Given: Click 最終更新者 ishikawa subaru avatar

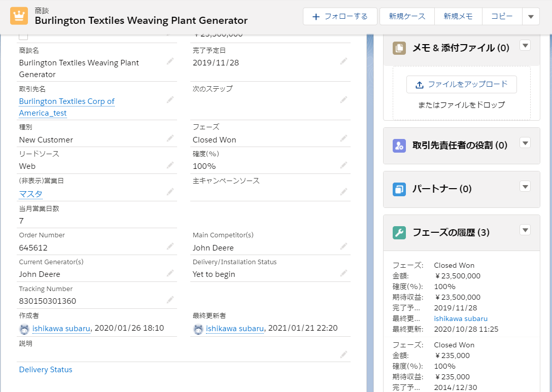Looking at the screenshot, I should coord(198,329).
